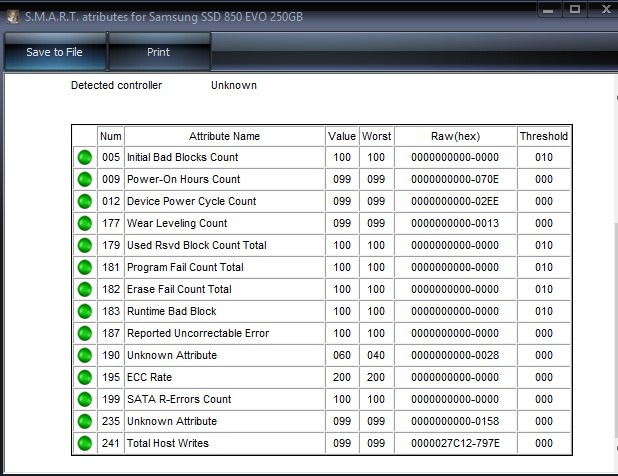The width and height of the screenshot is (618, 476).
Task: Select Unknown Attribute name in row 235
Action: coord(172,422)
